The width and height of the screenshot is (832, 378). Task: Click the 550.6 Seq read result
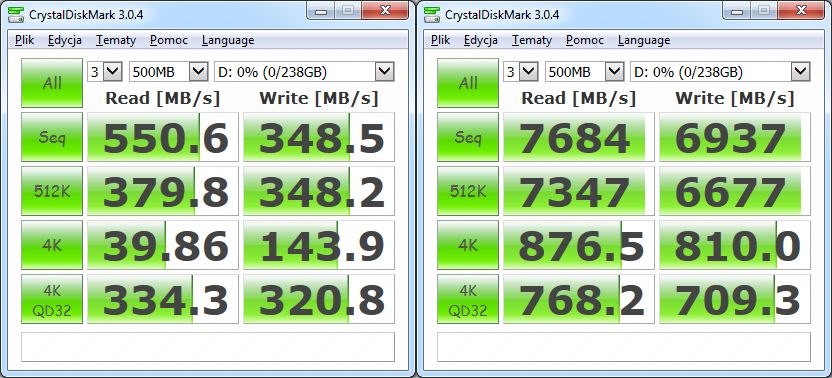(x=163, y=137)
